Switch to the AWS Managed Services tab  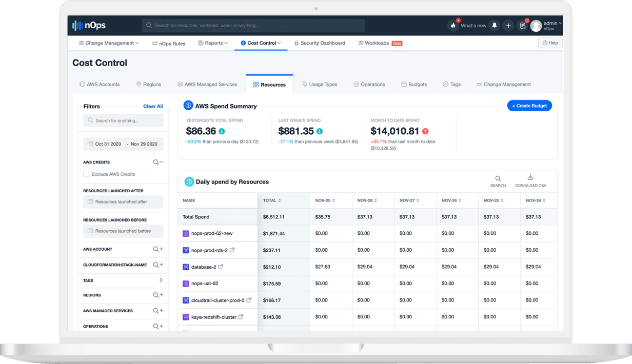207,85
